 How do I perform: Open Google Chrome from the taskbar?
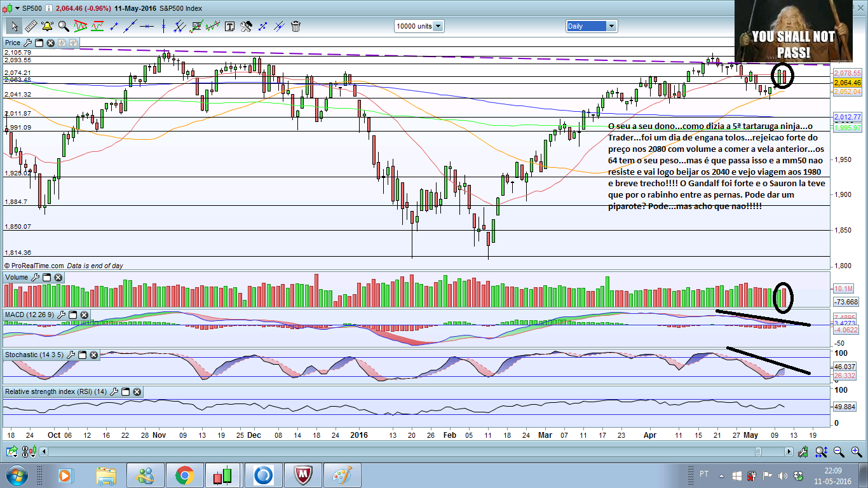(185, 475)
